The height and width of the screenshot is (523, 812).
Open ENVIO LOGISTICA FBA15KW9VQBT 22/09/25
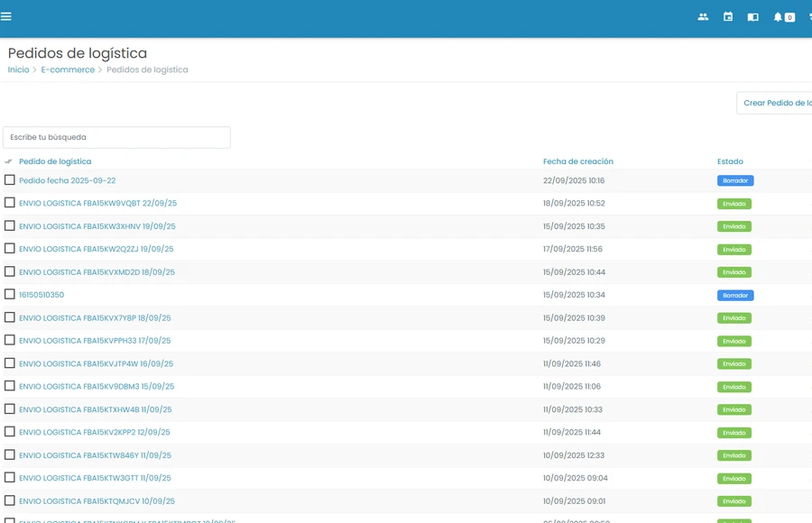click(x=97, y=204)
